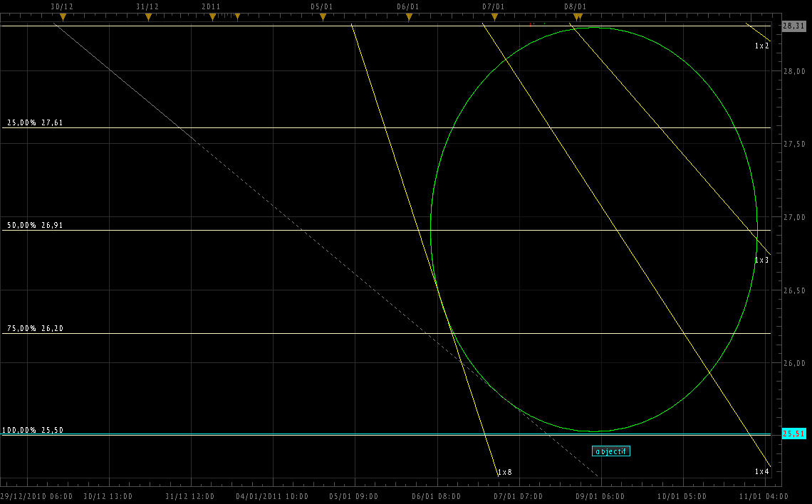Click the cyan objectif label
The image size is (812, 504).
click(x=611, y=451)
